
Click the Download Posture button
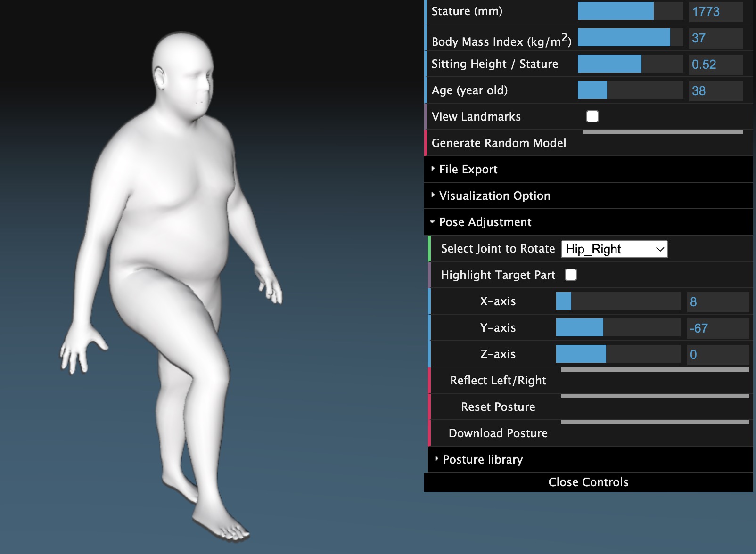(x=499, y=433)
